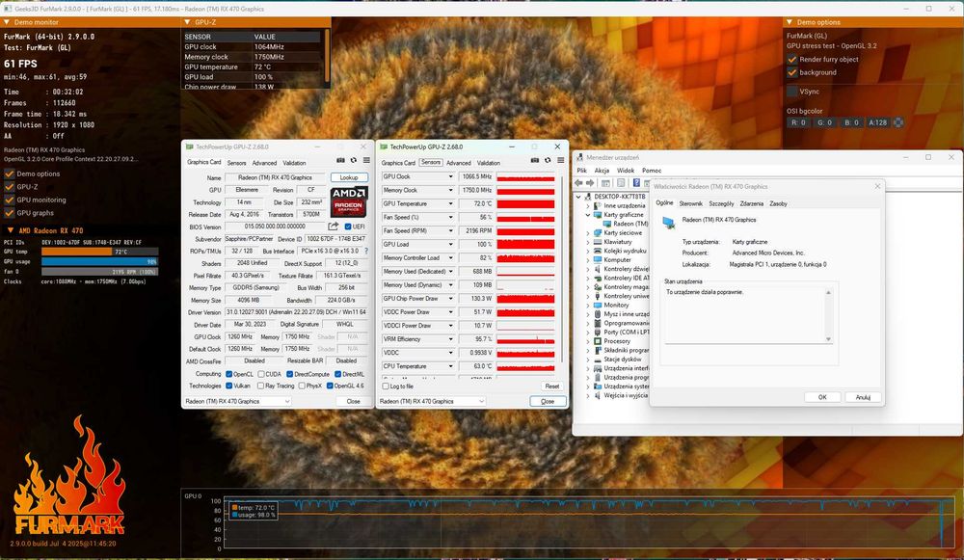Open GPU selector combo in GPU-Z Sensors window

[432, 401]
